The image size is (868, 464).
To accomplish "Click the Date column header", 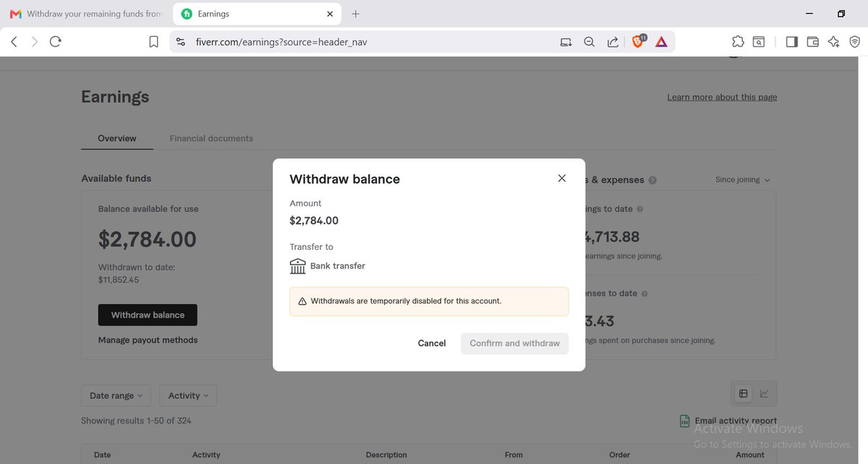I will coord(103,455).
